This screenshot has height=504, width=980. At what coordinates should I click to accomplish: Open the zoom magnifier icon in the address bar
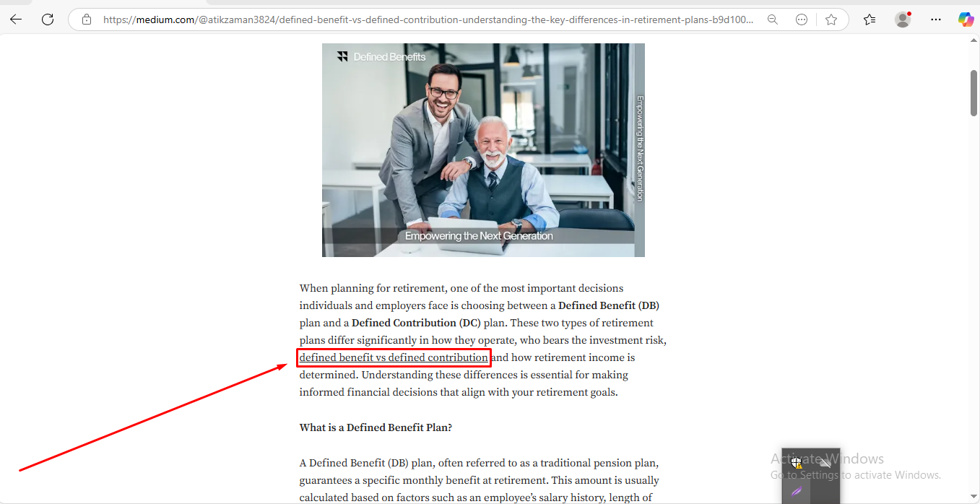point(773,19)
